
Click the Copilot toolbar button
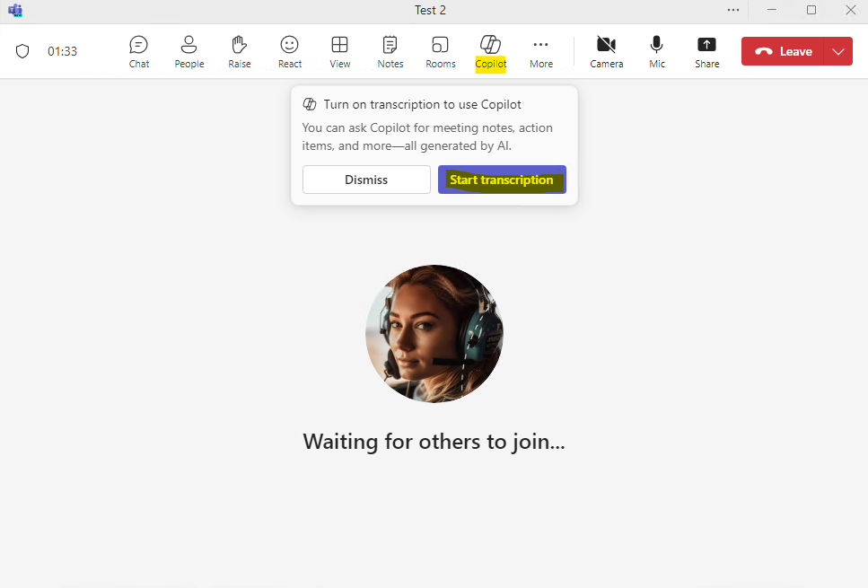[490, 52]
